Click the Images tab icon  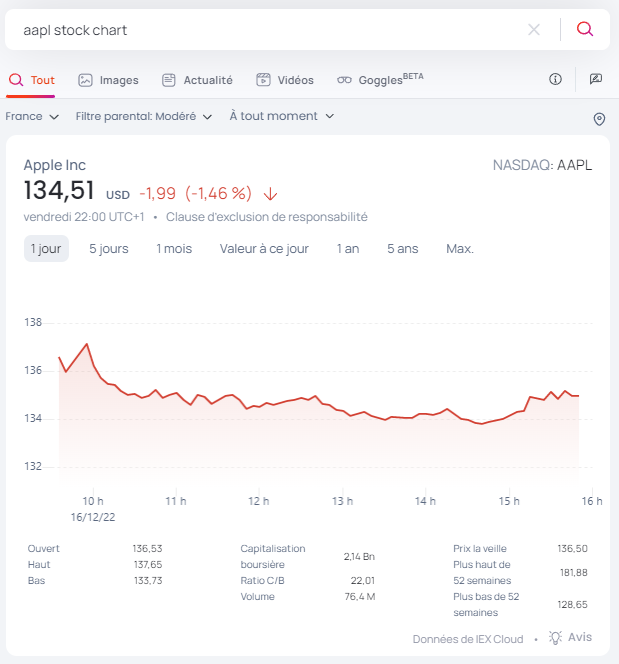click(85, 80)
